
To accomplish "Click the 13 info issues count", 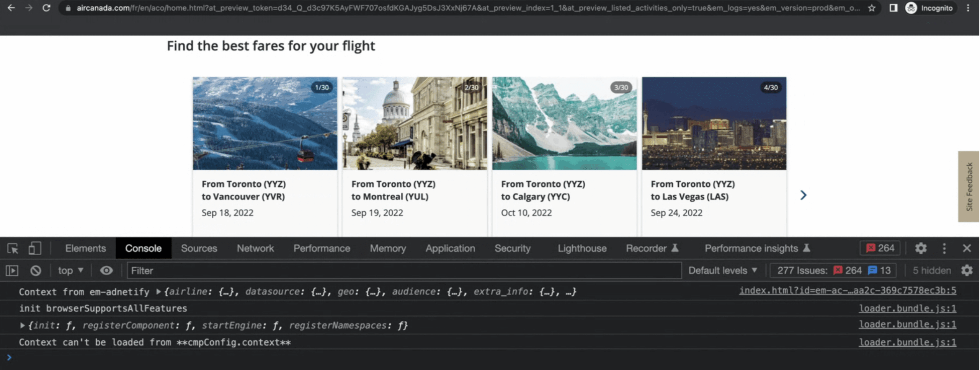I will pos(879,271).
